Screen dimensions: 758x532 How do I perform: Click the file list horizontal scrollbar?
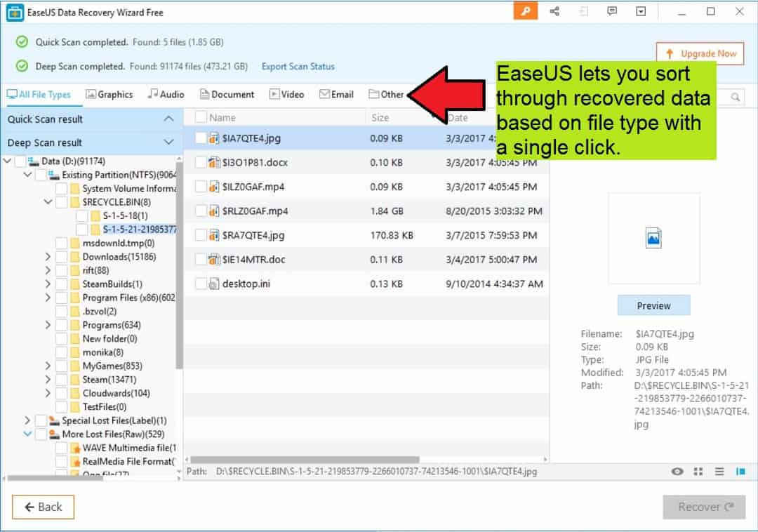click(x=305, y=460)
